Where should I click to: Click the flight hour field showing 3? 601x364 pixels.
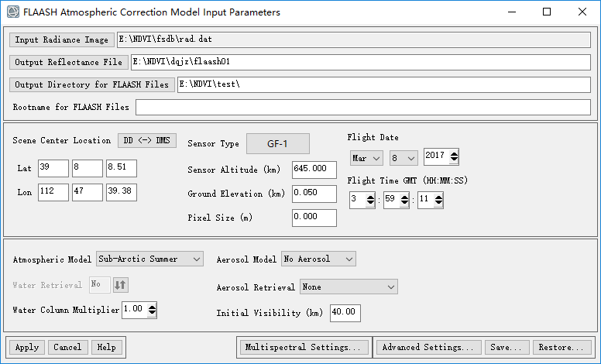(358, 200)
